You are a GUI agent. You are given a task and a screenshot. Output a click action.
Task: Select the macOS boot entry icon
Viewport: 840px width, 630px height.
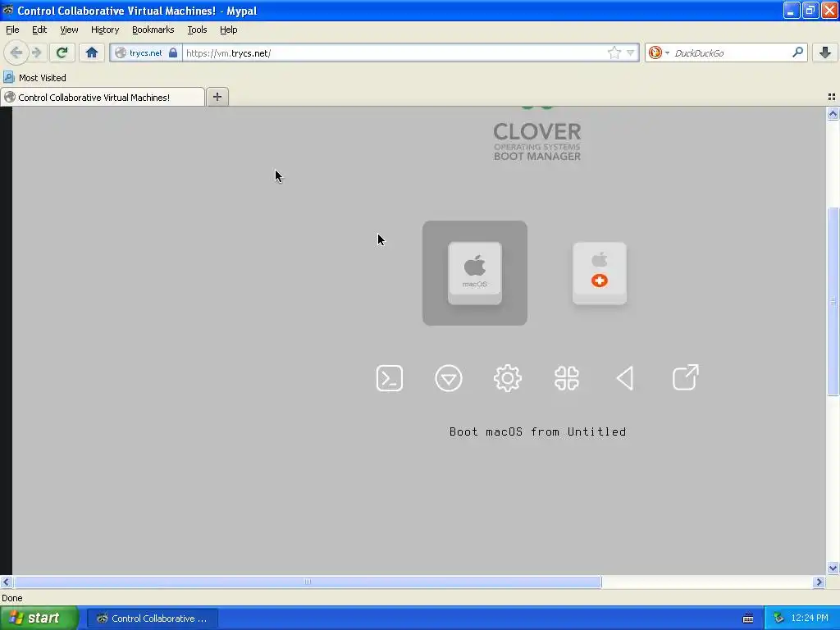point(475,273)
